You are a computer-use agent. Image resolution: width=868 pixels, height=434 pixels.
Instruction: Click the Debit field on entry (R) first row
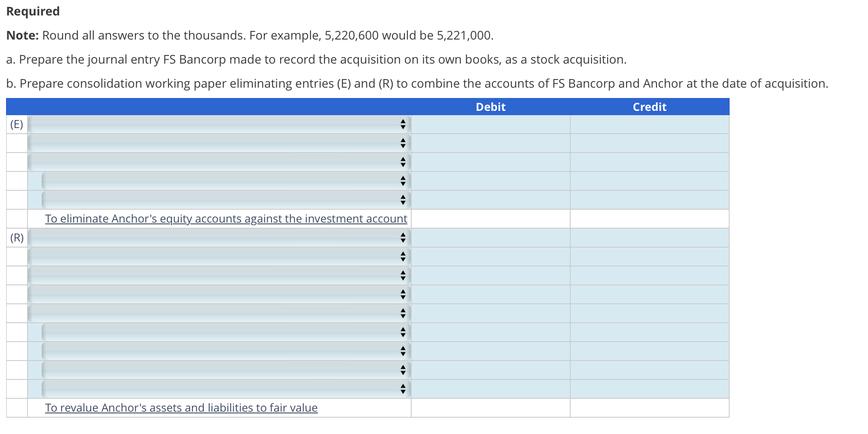coord(490,237)
